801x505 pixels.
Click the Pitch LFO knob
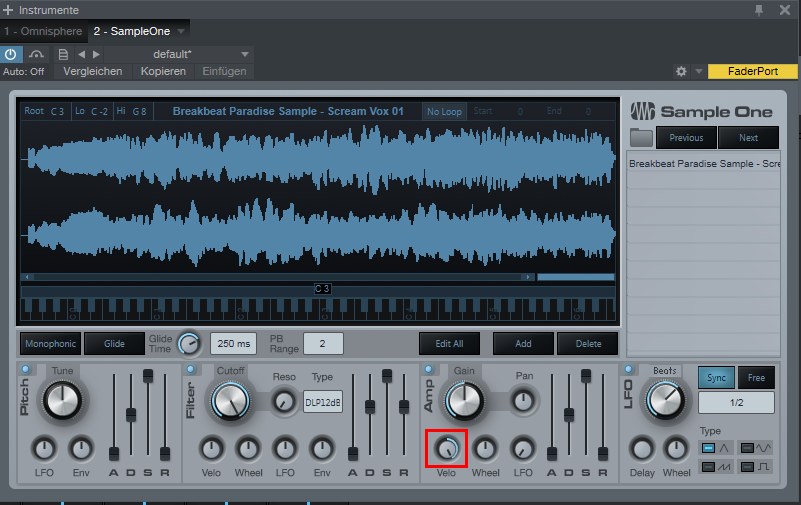pos(44,449)
